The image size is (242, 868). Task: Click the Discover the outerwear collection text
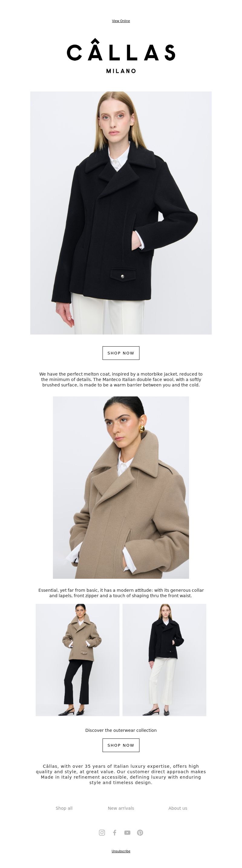click(x=121, y=730)
